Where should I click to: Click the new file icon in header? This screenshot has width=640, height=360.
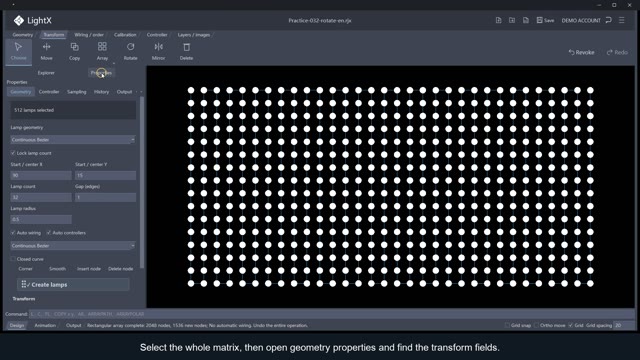498,20
